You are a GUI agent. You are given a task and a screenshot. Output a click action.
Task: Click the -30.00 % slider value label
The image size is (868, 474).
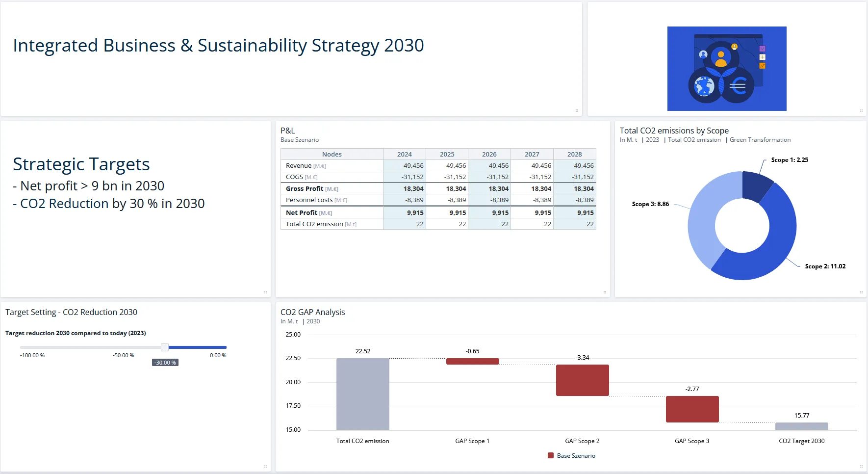[165, 363]
